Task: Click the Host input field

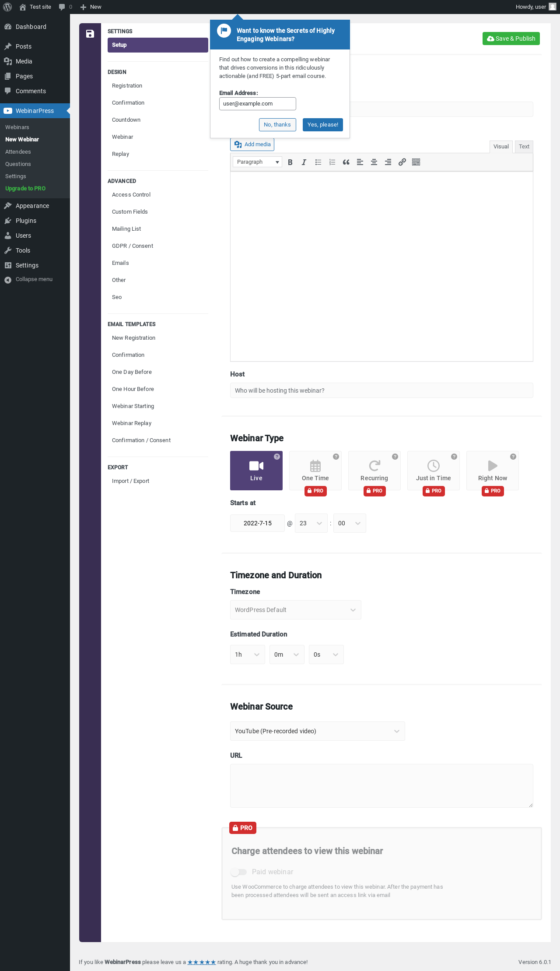Action: click(381, 391)
